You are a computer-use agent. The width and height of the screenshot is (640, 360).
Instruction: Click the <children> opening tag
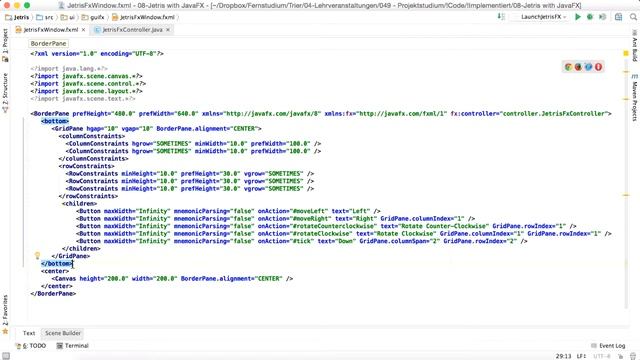80,203
